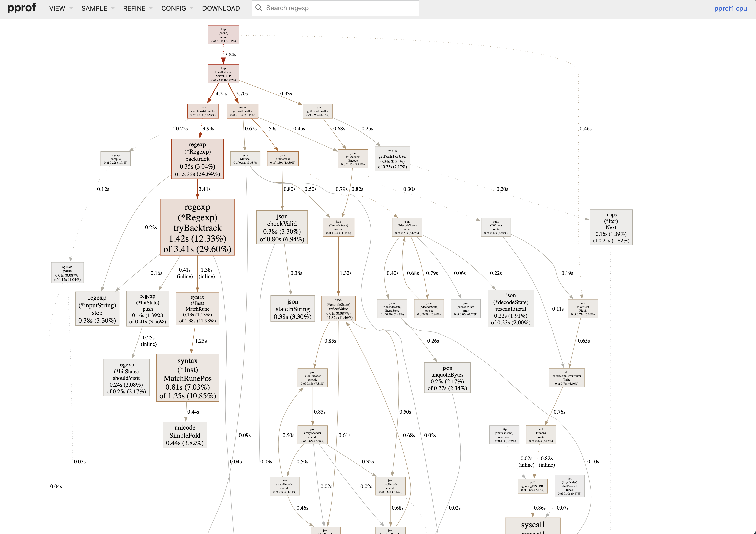
Task: Select the syntax MatchRunePos node
Action: (x=188, y=378)
